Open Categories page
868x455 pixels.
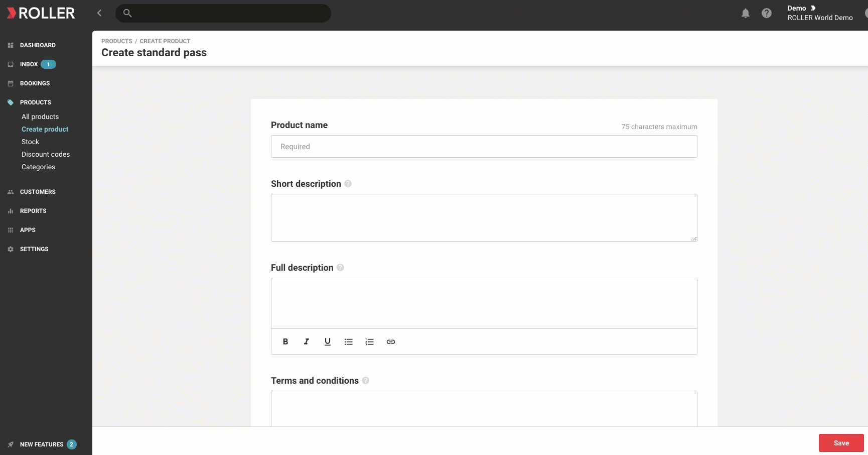coord(38,167)
